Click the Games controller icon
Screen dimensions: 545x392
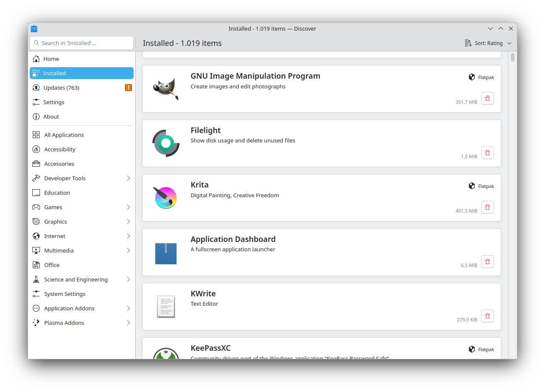tap(36, 207)
